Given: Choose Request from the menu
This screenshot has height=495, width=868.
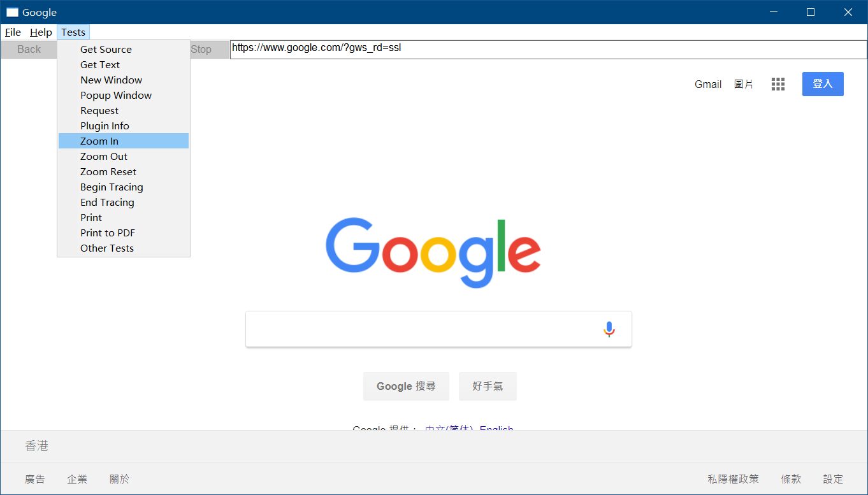Looking at the screenshot, I should 124,111.
